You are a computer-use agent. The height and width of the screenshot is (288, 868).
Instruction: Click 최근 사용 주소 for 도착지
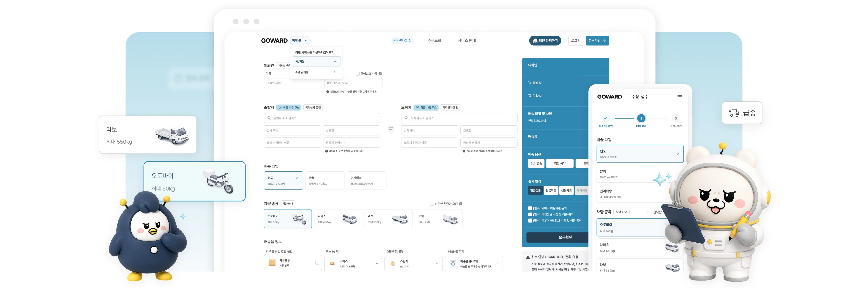click(x=426, y=108)
